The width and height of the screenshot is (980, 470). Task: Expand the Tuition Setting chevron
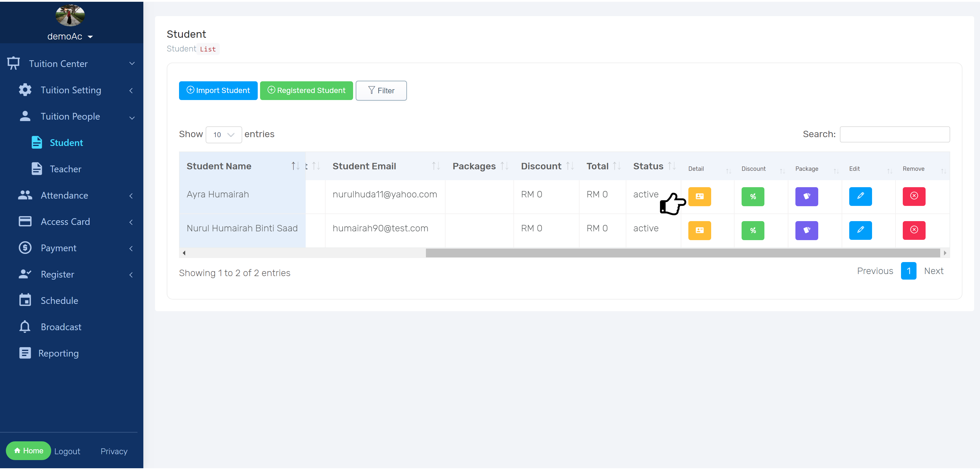[x=131, y=90]
